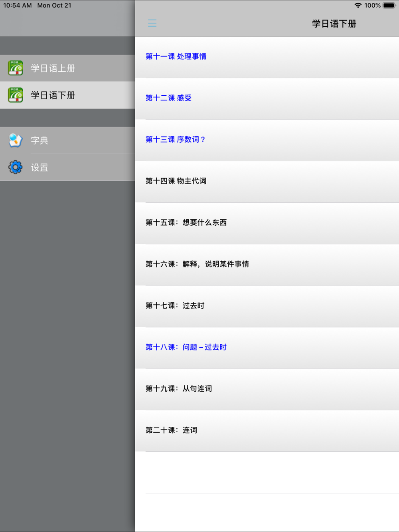Viewport: 399px width, 532px height.
Task: Open lesson 第十二课 感受
Action: [x=267, y=99]
